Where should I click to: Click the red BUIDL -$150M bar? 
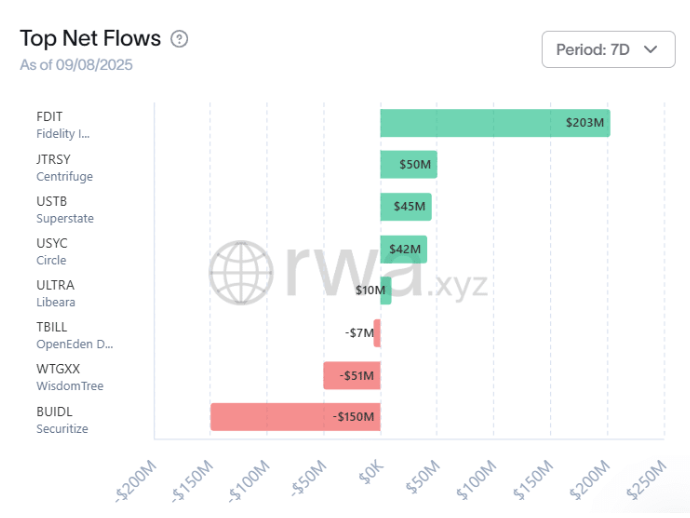(295, 417)
